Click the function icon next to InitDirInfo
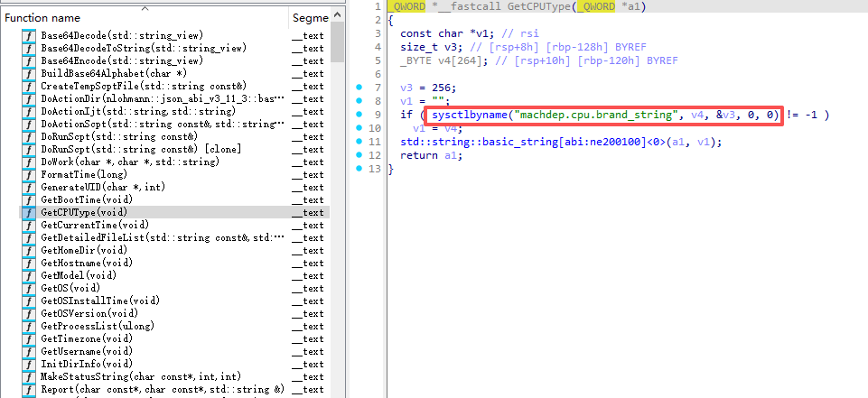Image resolution: width=868 pixels, height=398 pixels. pyautogui.click(x=28, y=364)
